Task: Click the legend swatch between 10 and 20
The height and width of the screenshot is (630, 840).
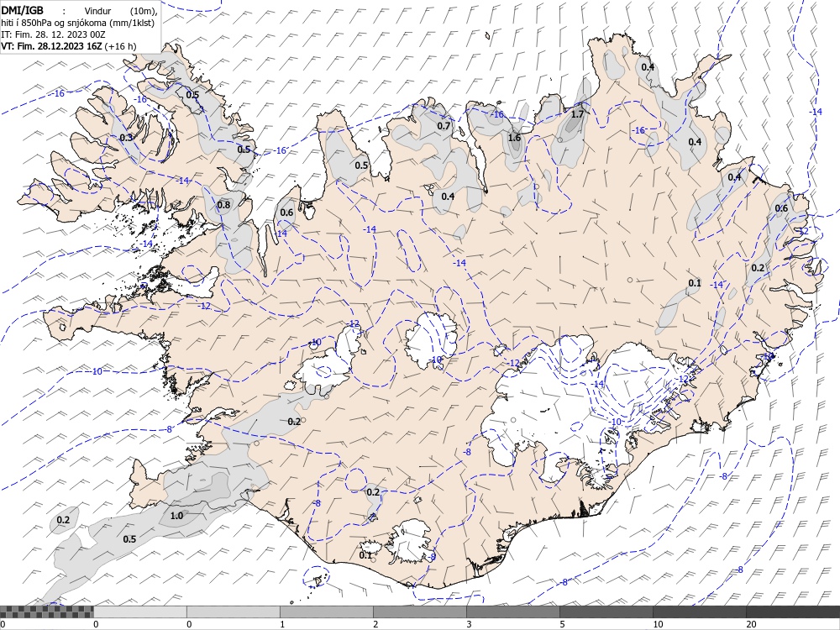Action: [699, 612]
